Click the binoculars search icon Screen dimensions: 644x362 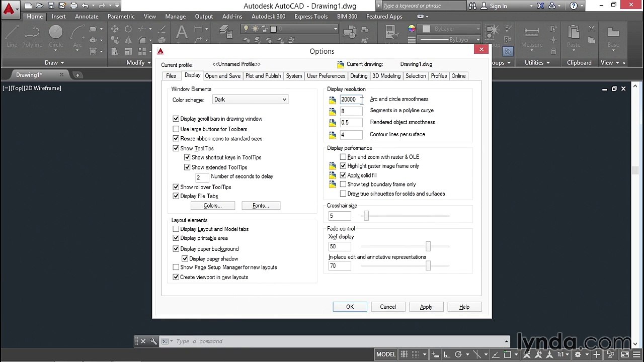pos(472,6)
